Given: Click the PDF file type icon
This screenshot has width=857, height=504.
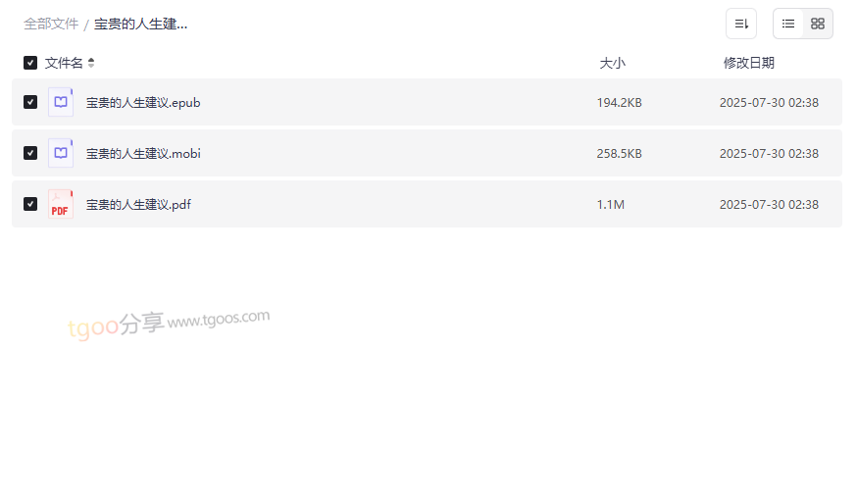Looking at the screenshot, I should click(61, 204).
